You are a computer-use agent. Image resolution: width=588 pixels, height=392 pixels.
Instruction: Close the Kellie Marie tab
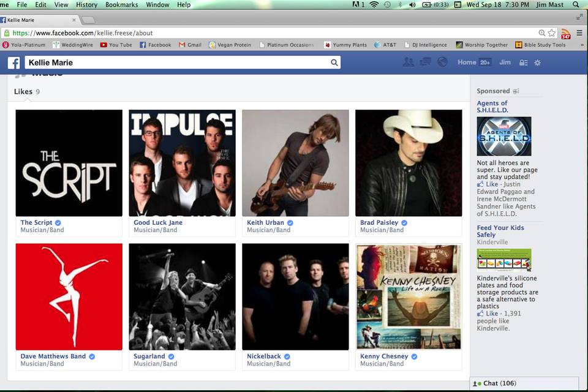[74, 20]
